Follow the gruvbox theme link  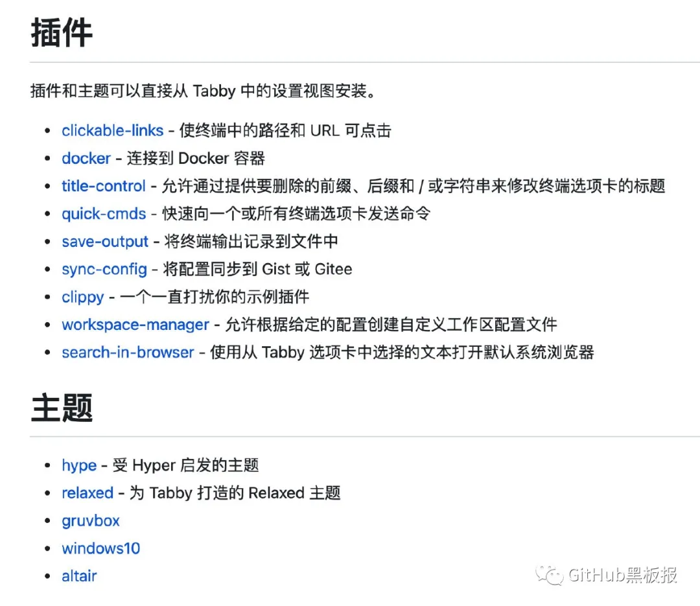[x=91, y=520]
